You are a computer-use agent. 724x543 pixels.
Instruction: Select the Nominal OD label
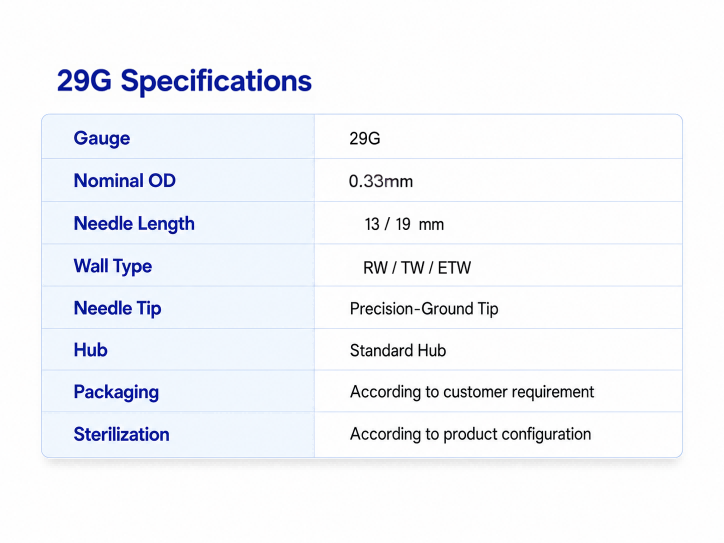(125, 181)
